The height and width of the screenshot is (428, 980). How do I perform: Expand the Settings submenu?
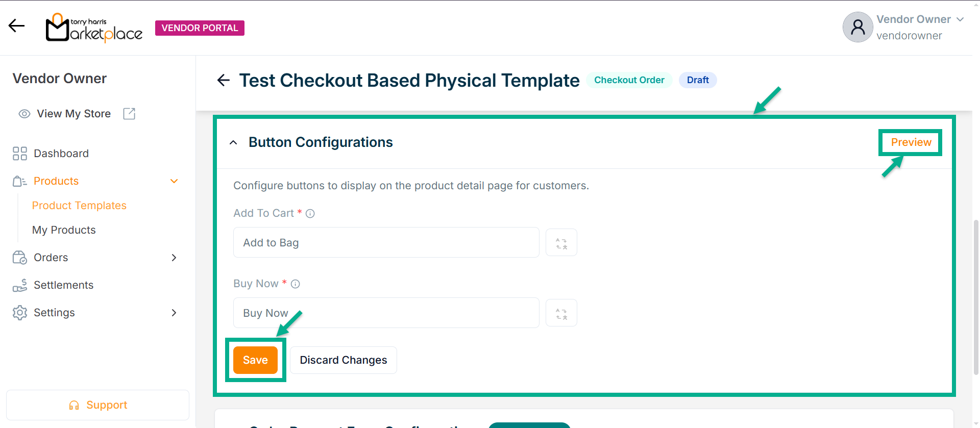[174, 313]
